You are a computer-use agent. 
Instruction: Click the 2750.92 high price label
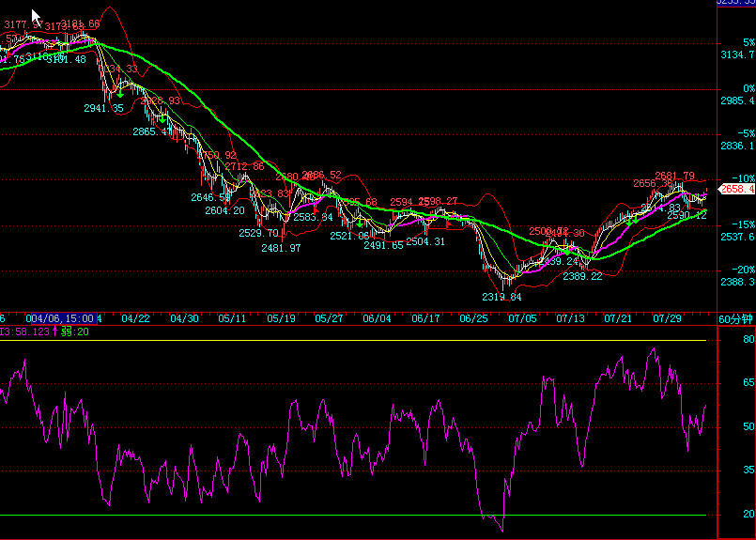pyautogui.click(x=217, y=155)
